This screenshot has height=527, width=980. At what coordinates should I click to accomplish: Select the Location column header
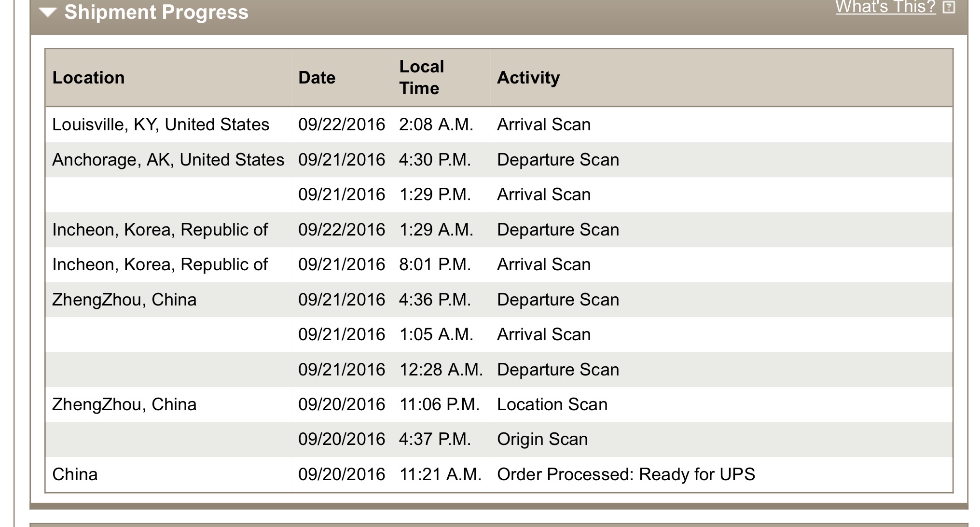click(88, 78)
